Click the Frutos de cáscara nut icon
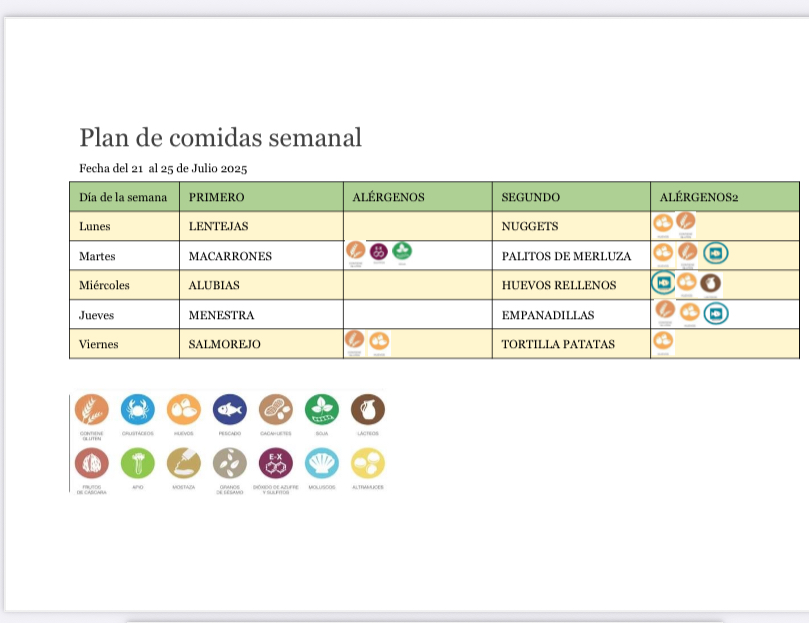Viewport: 809px width, 623px height. [x=91, y=463]
